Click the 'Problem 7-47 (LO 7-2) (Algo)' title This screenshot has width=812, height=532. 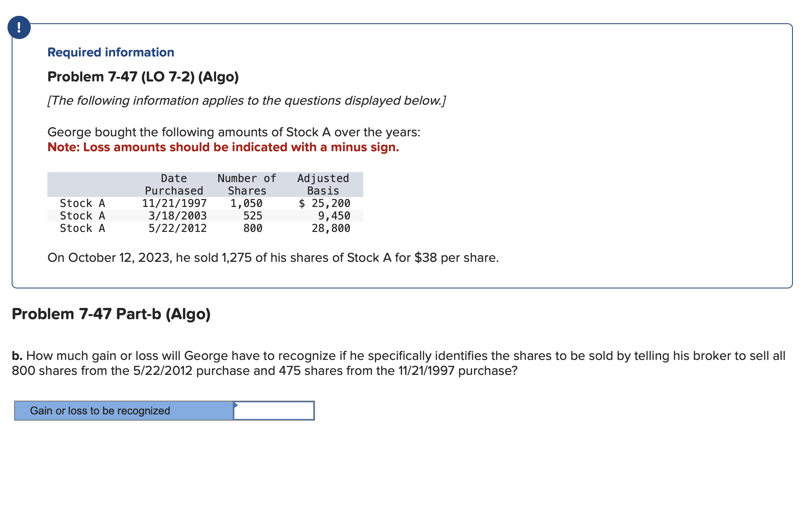point(143,77)
